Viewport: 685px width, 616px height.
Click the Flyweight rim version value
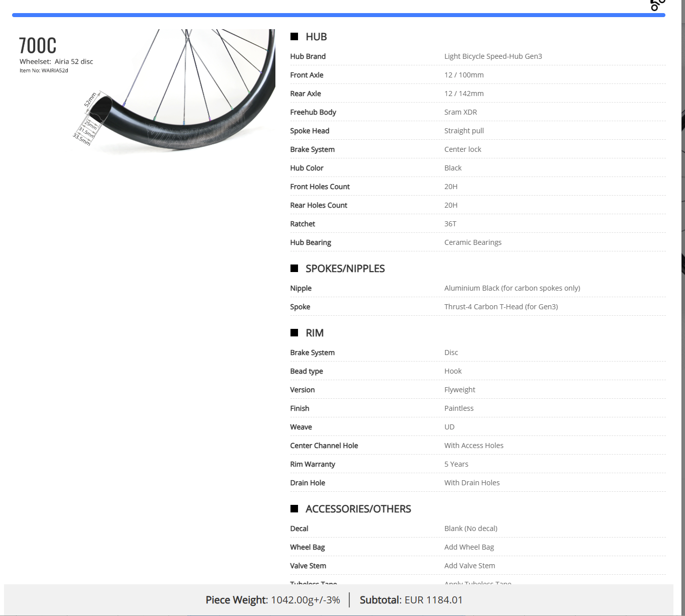point(459,390)
